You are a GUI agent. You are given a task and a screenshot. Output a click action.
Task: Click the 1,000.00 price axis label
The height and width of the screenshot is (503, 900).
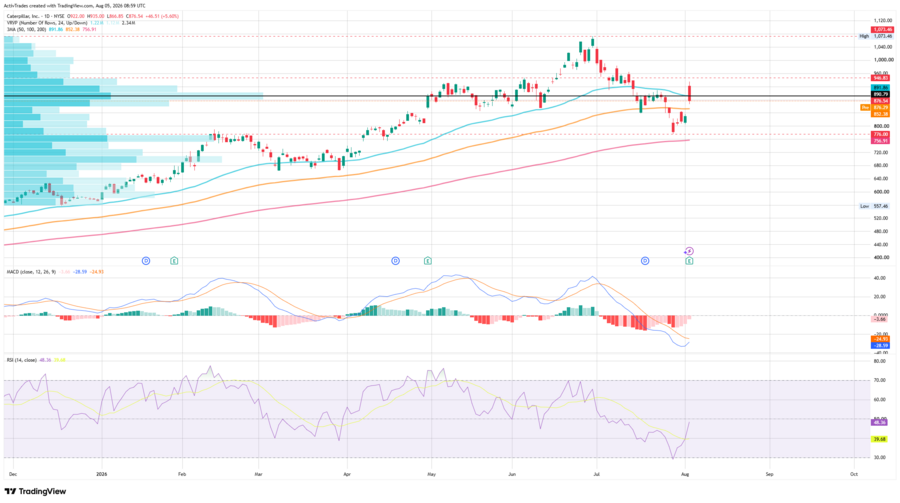coord(883,60)
